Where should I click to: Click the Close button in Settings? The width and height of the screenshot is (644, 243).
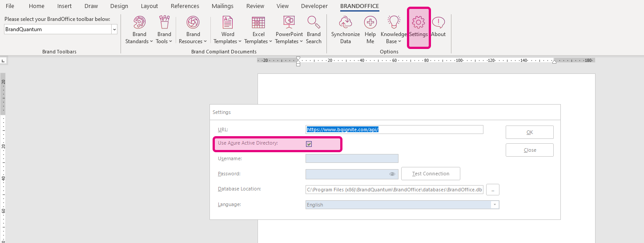(530, 150)
